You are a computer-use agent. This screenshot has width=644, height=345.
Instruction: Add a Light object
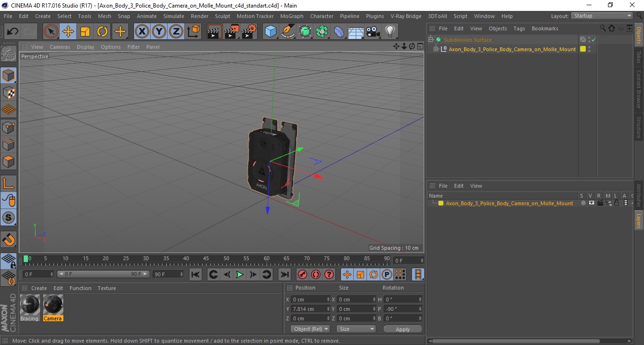coord(390,32)
